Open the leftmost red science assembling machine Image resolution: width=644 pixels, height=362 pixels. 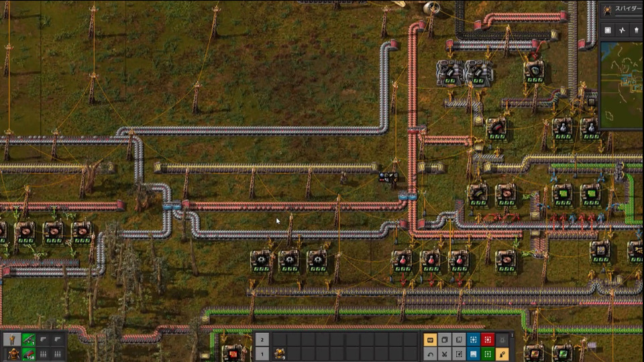tap(402, 261)
